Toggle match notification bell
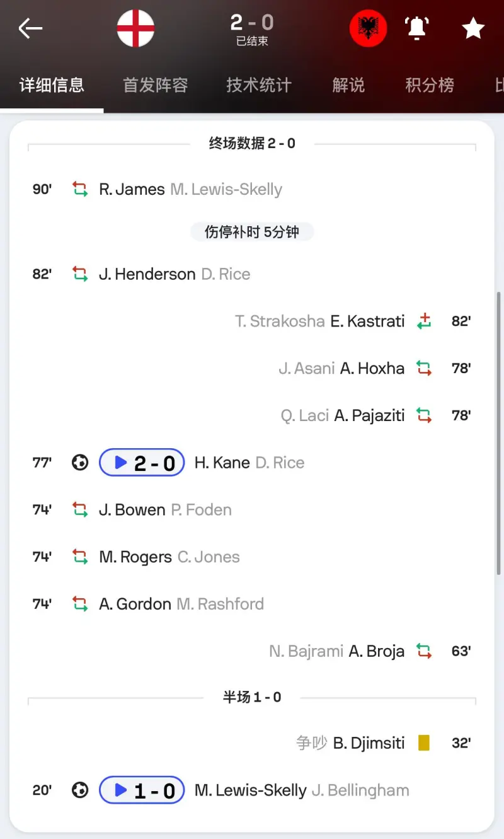Viewport: 504px width, 839px height. point(416,28)
